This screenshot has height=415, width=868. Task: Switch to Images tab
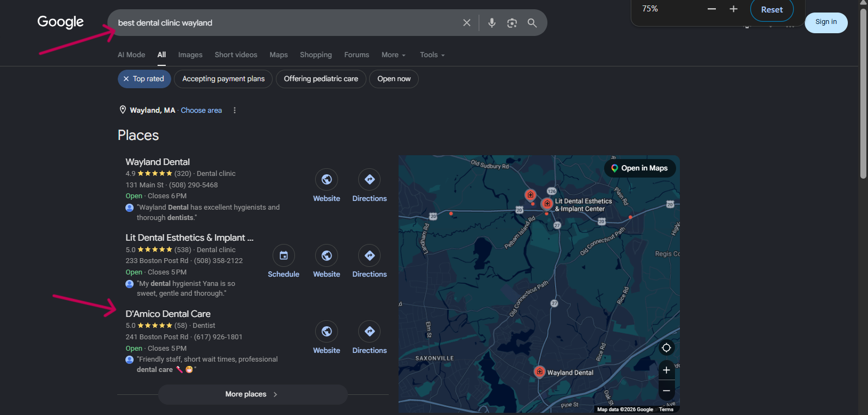(x=190, y=55)
